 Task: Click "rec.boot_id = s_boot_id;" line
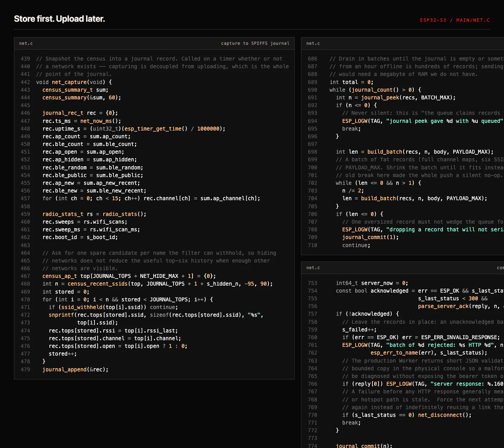(80, 237)
